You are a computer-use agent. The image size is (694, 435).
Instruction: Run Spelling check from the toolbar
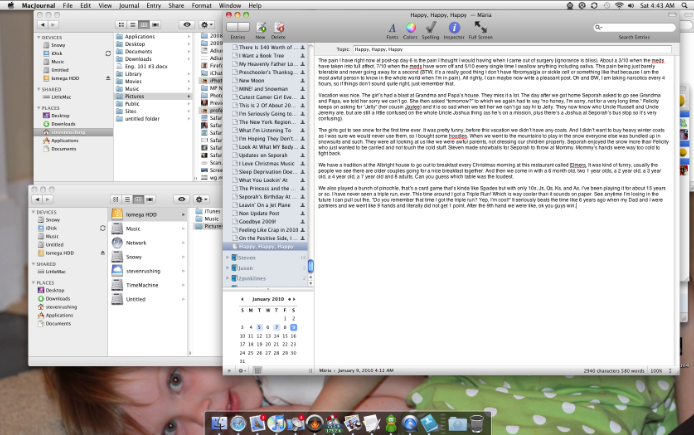click(x=430, y=28)
